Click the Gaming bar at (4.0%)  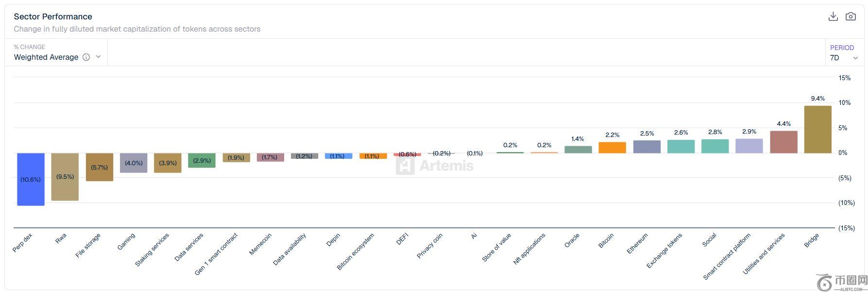click(134, 163)
